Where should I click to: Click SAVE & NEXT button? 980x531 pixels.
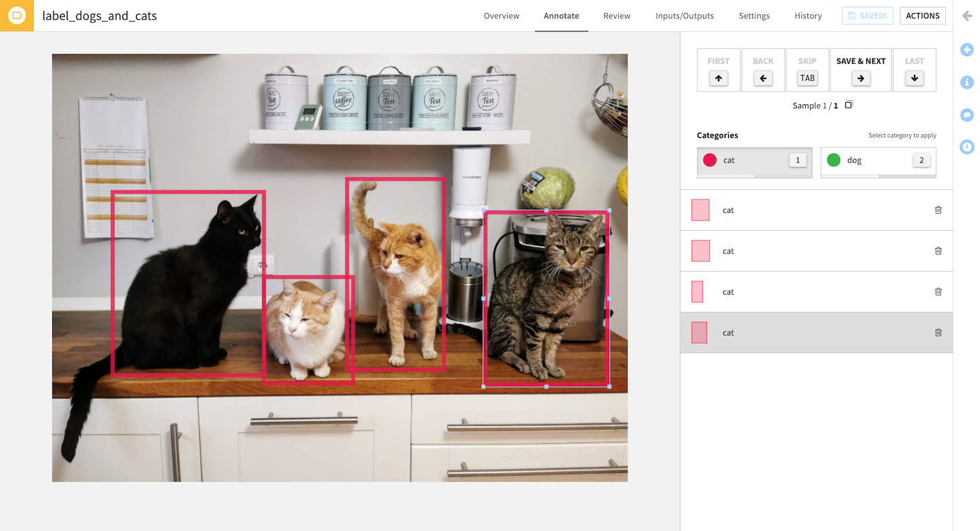(861, 69)
